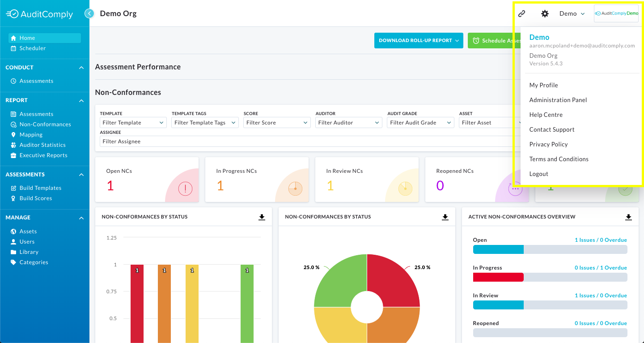644x343 pixels.
Task: Open Privacy Policy from user menu
Action: point(549,144)
